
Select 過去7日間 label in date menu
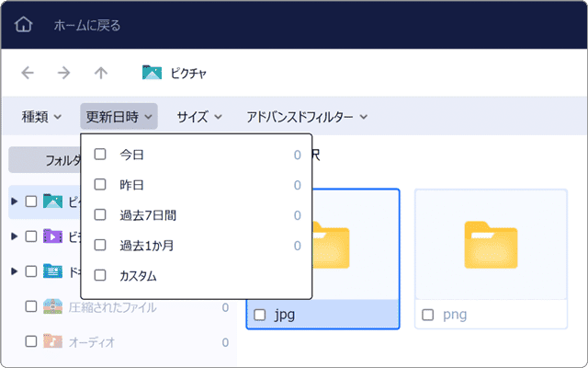coord(148,215)
